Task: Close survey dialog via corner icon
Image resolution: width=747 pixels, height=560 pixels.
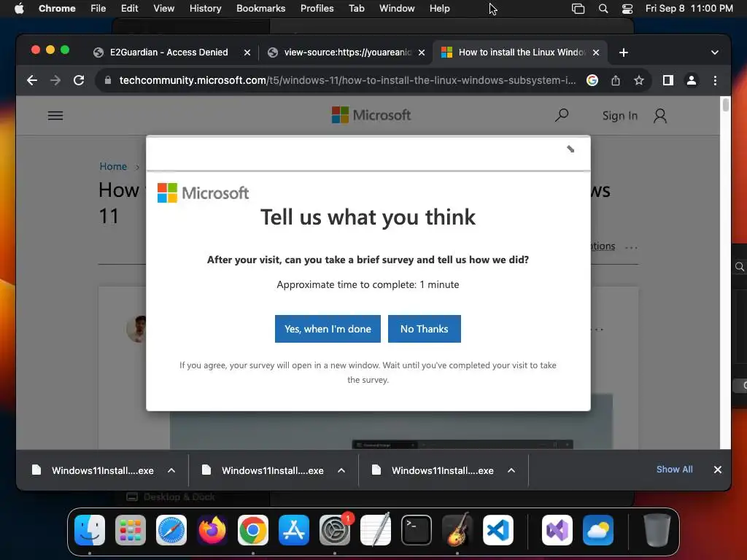Action: (x=570, y=149)
